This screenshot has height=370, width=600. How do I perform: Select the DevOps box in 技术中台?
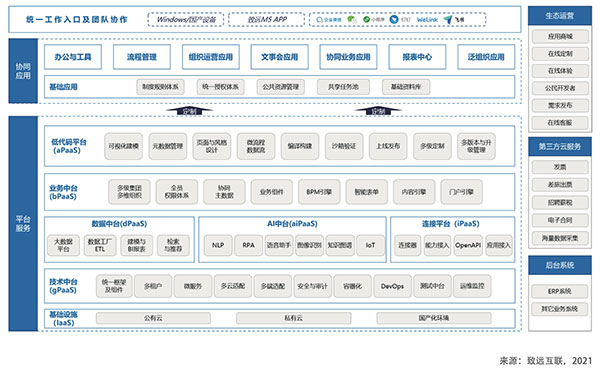click(392, 286)
